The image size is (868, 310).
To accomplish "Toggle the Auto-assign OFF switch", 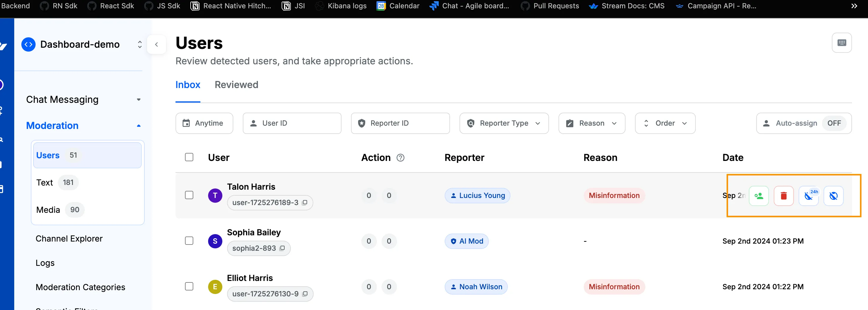I will (834, 123).
